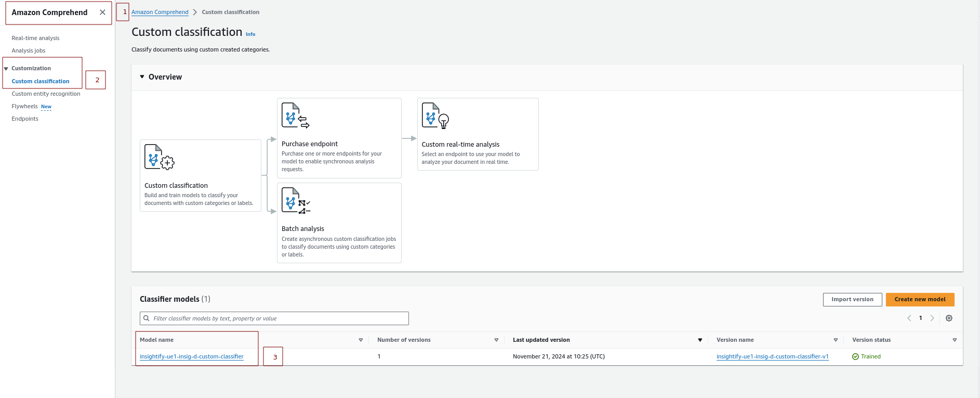The height and width of the screenshot is (398, 980).
Task: Click the Import version button
Action: (852, 300)
